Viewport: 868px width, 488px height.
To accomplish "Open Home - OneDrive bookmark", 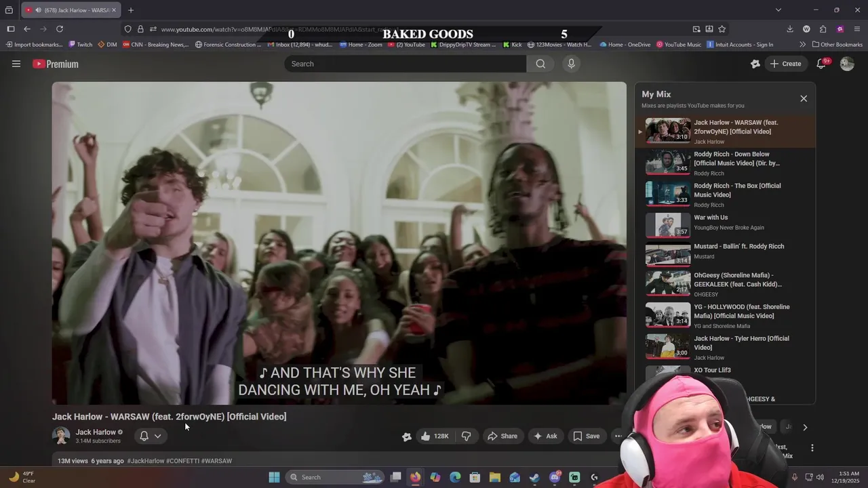I will click(x=625, y=45).
